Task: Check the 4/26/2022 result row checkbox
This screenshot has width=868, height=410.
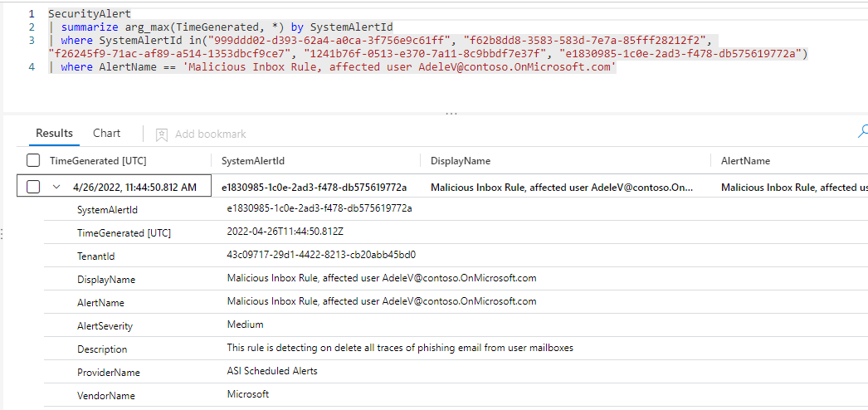Action: pyautogui.click(x=33, y=188)
